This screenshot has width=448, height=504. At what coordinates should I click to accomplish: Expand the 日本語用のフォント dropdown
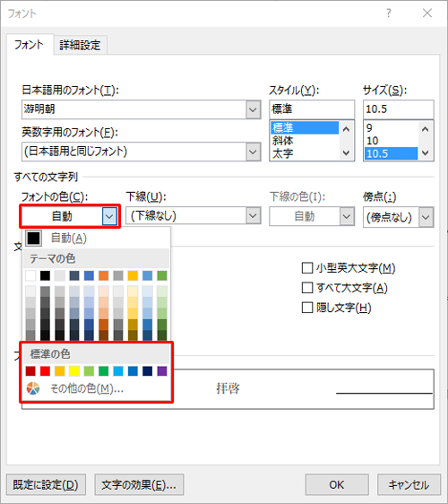(253, 109)
